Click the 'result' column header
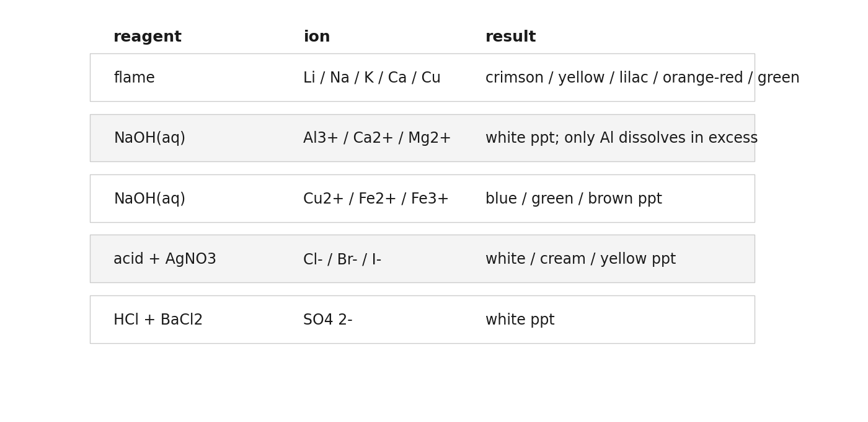Viewport: 868px width, 422px height. [510, 37]
